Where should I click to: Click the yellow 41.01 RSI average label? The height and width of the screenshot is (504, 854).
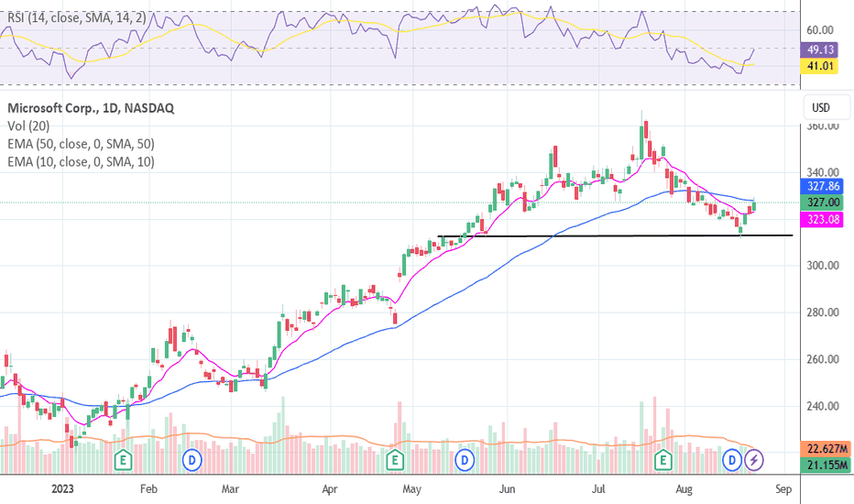point(819,66)
